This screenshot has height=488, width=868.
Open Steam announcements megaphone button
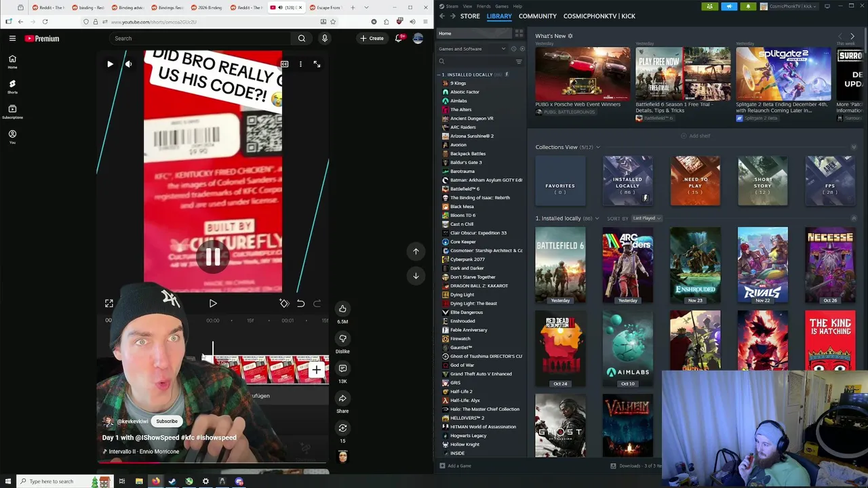pos(729,6)
